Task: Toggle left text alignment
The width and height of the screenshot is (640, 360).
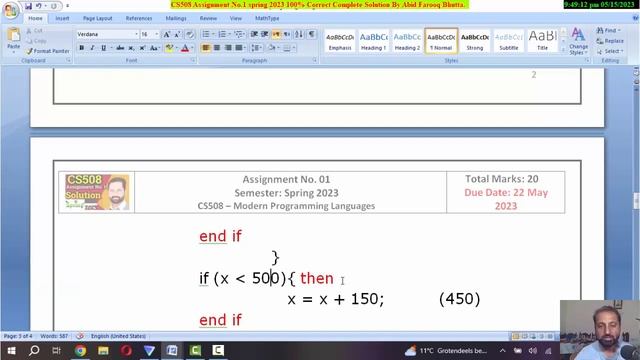Action: 206,48
